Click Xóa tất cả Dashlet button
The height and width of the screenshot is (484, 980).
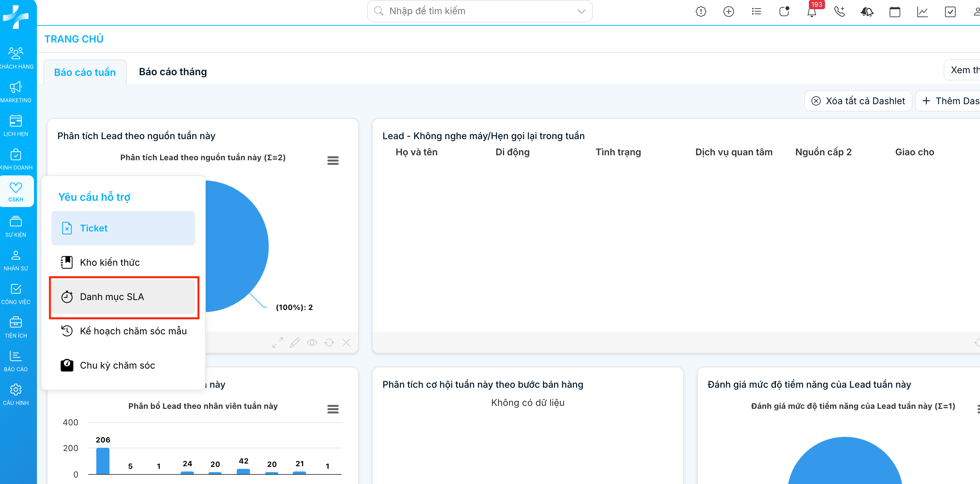pyautogui.click(x=858, y=101)
